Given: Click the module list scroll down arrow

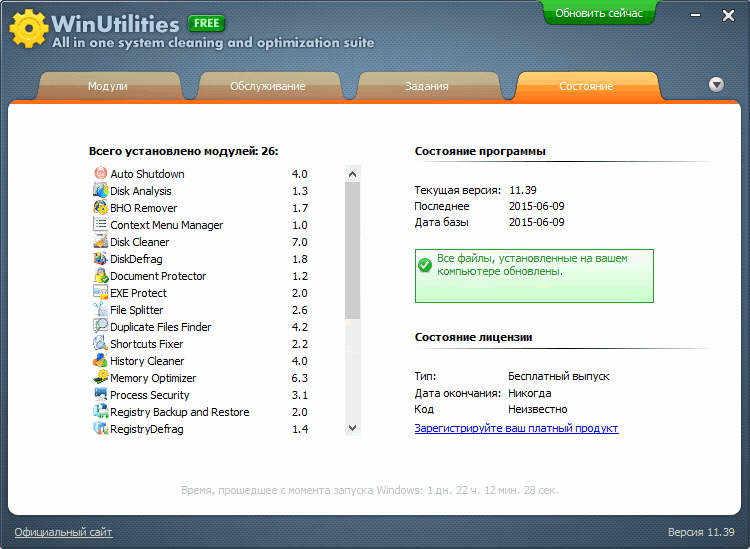Looking at the screenshot, I should coord(353,428).
